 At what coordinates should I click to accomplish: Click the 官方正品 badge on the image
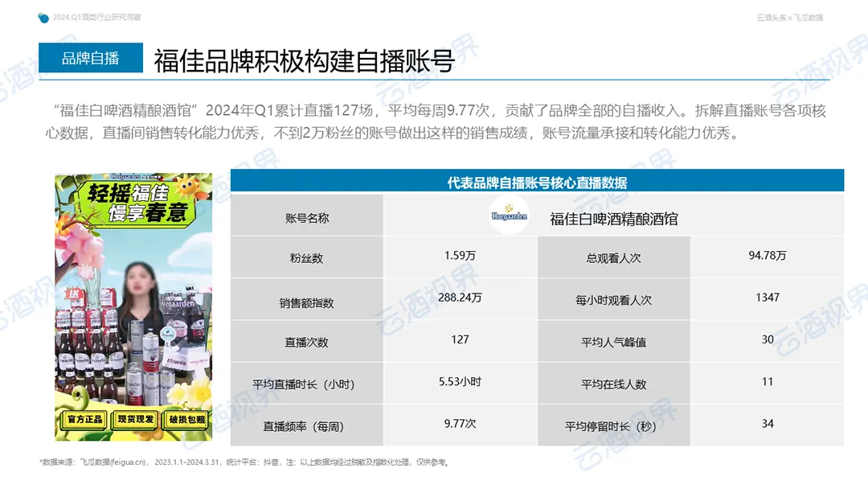(84, 420)
